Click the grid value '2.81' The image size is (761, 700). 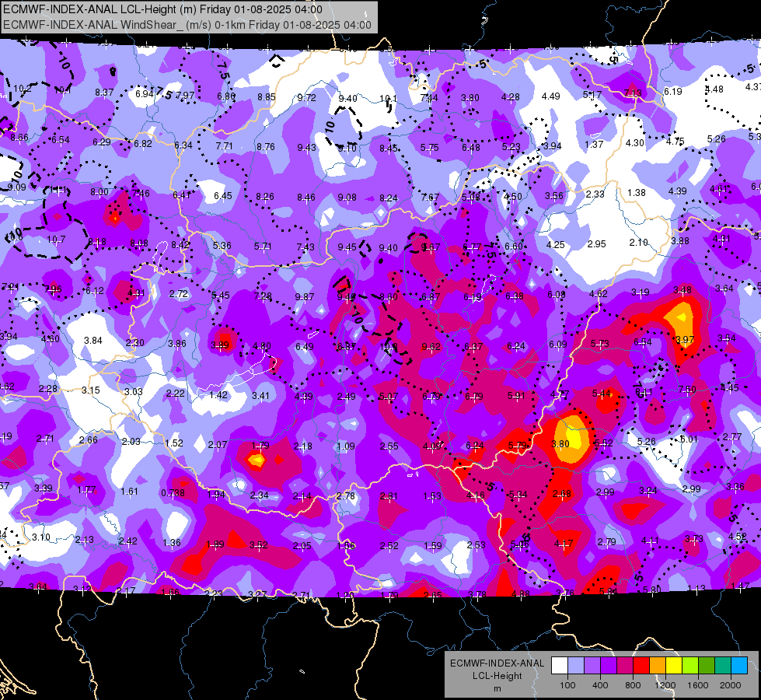click(x=389, y=495)
